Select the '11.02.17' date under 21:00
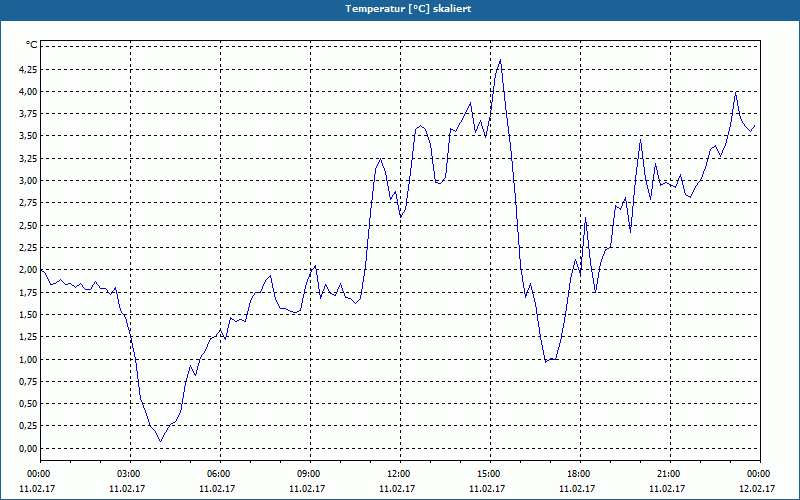Viewport: 800px width, 500px height. point(667,489)
